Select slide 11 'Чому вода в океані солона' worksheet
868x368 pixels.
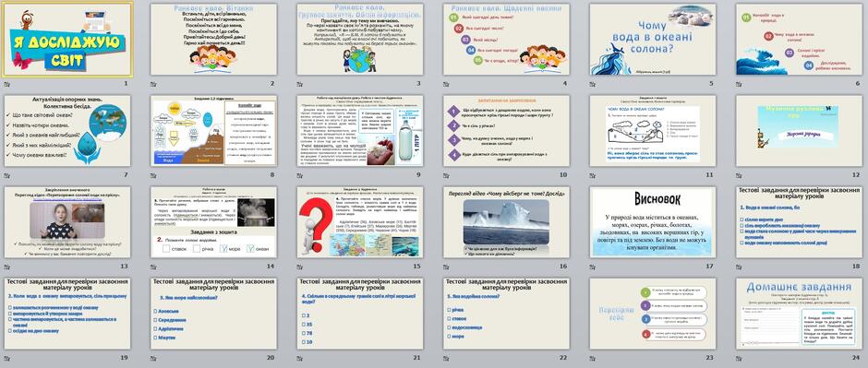tap(653, 130)
